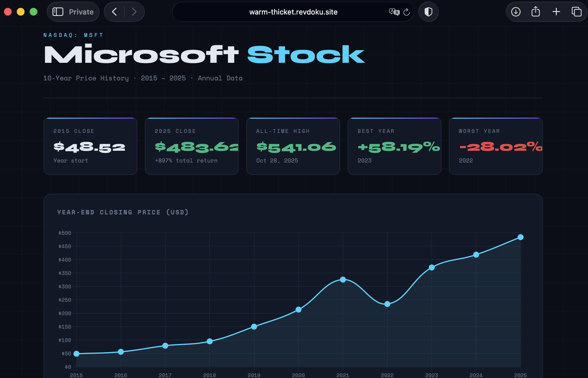Open a new tab

click(x=556, y=12)
